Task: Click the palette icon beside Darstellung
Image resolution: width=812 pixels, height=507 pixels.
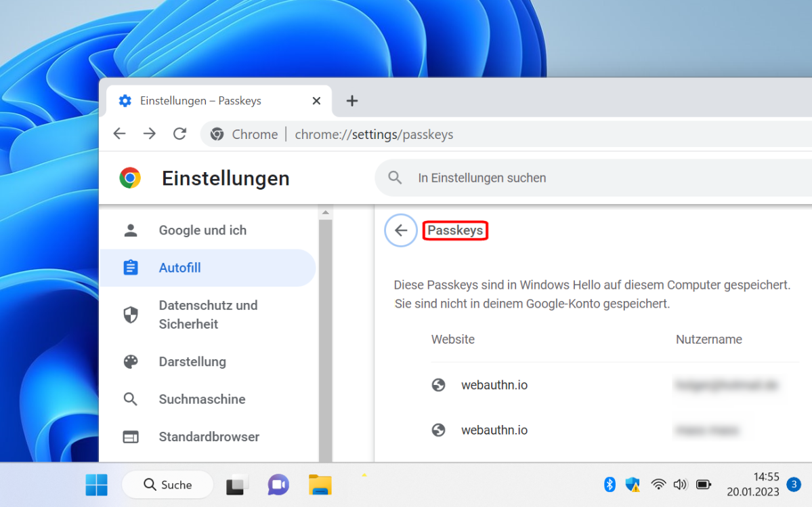Action: 131,361
